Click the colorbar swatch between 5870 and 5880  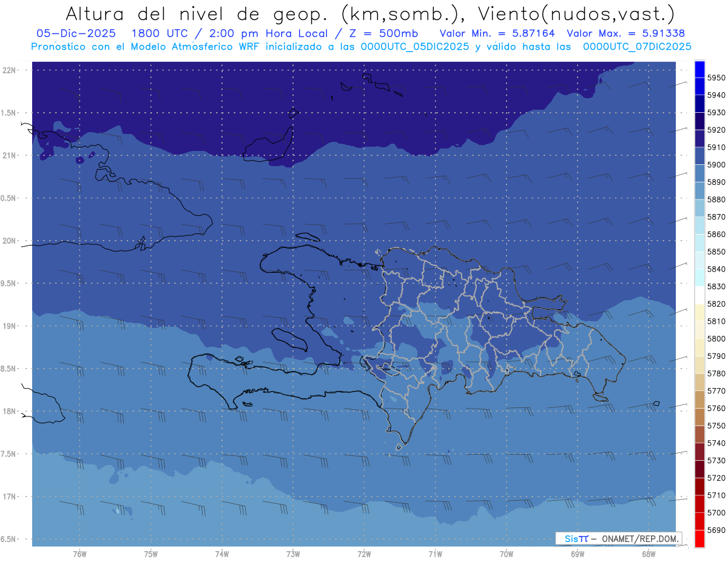[699, 209]
